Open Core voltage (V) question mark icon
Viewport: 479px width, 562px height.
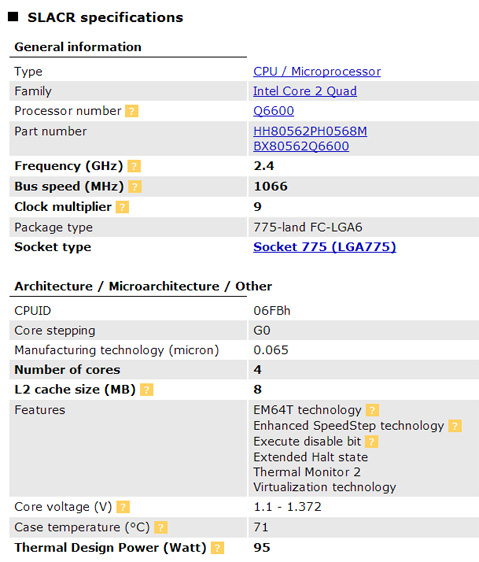click(x=123, y=507)
